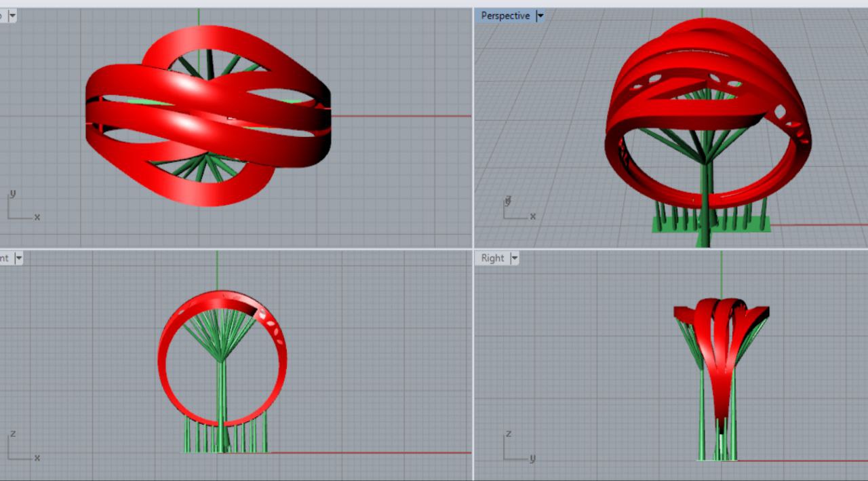868x481 pixels.
Task: Open the Perspective viewport dropdown arrow
Action: tap(540, 16)
